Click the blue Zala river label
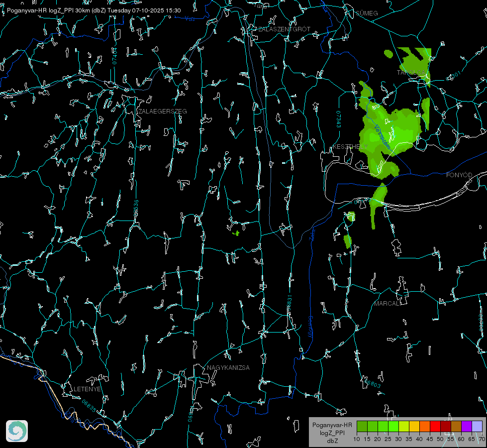Image resolution: width=487 pixels, height=448 pixels. point(312,234)
